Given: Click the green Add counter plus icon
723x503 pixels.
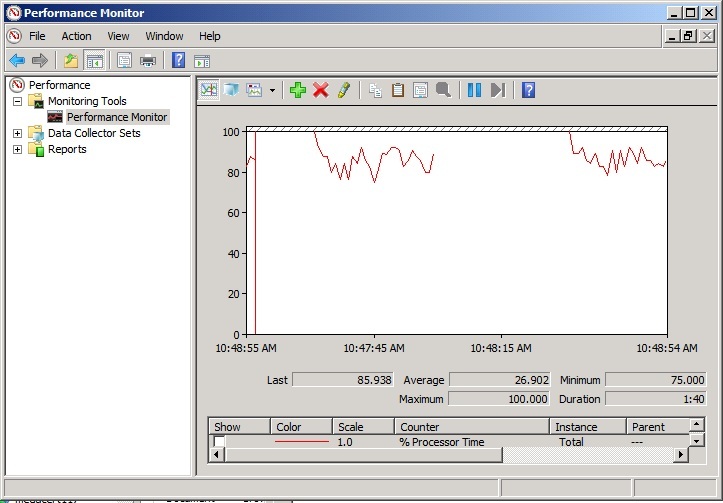Looking at the screenshot, I should coord(297,90).
